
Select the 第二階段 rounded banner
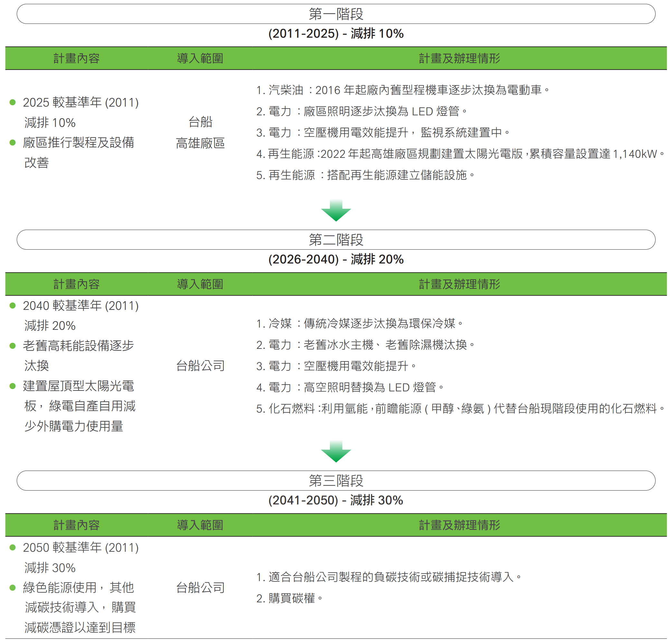[x=336, y=240]
